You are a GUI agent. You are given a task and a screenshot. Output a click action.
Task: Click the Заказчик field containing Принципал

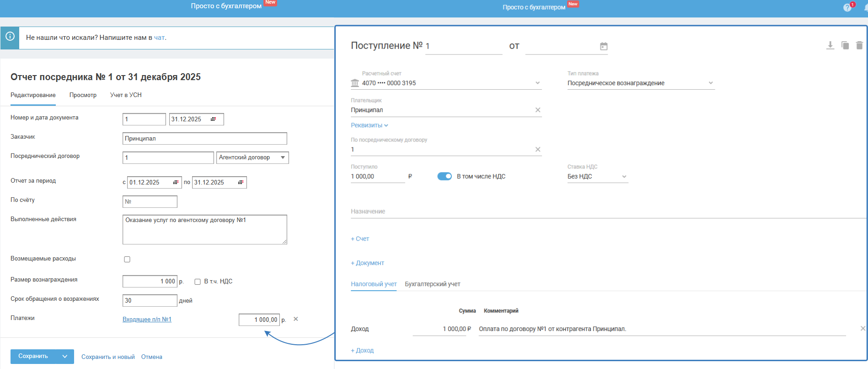pos(205,138)
